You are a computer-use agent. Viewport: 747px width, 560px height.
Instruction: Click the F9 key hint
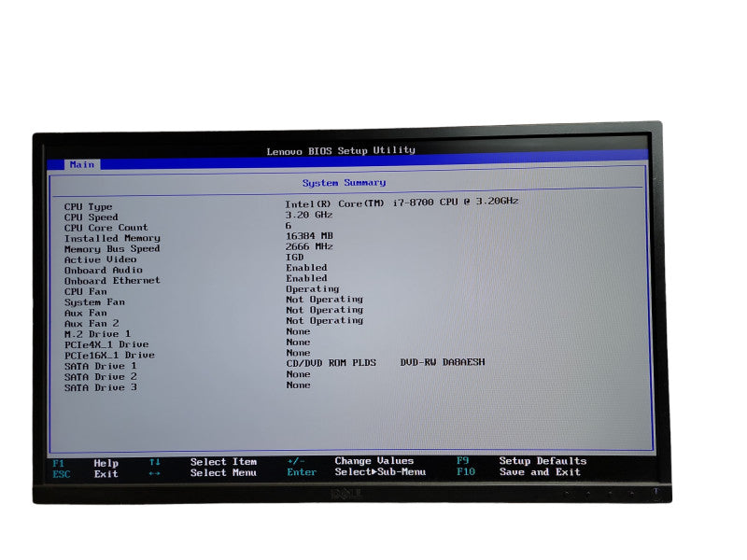(x=462, y=461)
